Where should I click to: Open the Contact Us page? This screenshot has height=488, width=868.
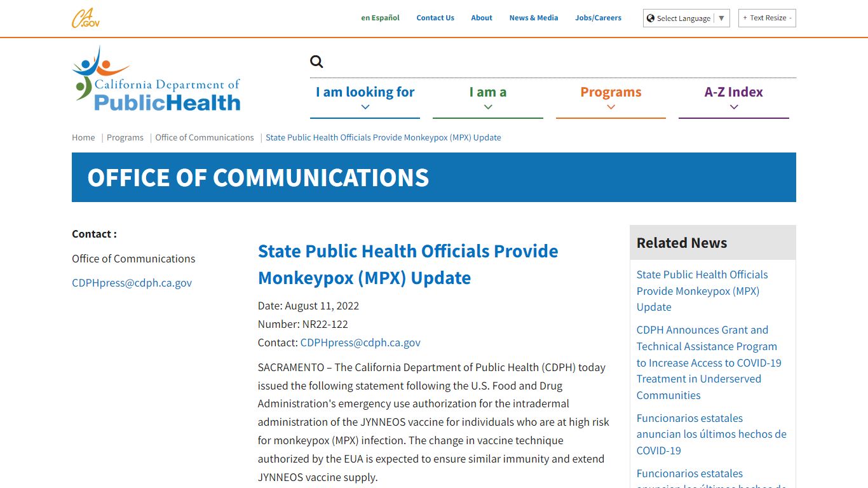click(x=435, y=18)
